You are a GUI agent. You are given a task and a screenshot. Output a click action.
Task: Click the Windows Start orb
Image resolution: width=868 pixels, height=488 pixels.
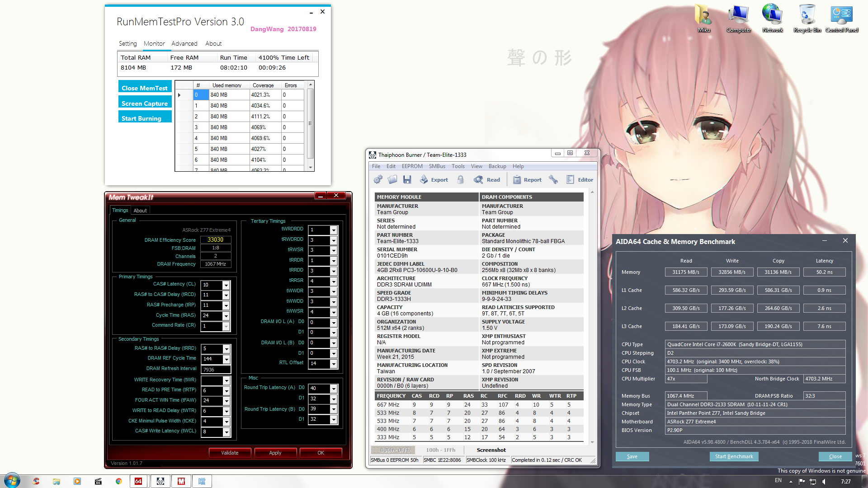coord(12,481)
